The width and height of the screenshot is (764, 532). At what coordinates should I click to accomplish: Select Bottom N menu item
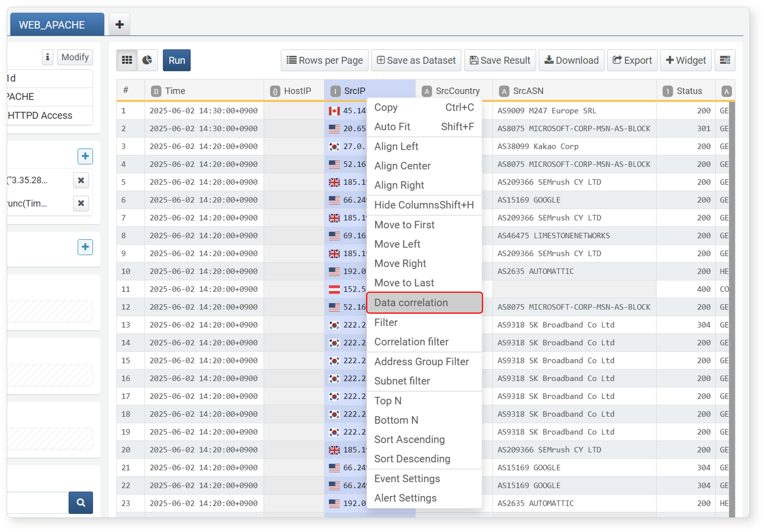[424, 420]
